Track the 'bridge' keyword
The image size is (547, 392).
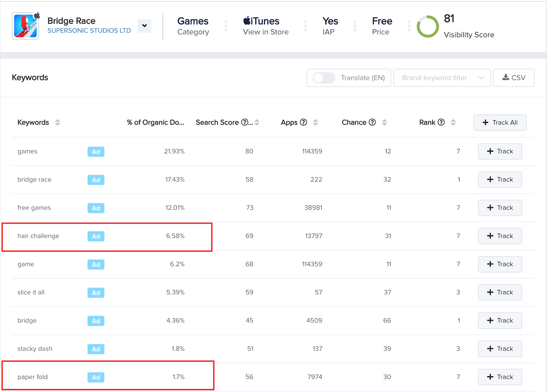500,321
